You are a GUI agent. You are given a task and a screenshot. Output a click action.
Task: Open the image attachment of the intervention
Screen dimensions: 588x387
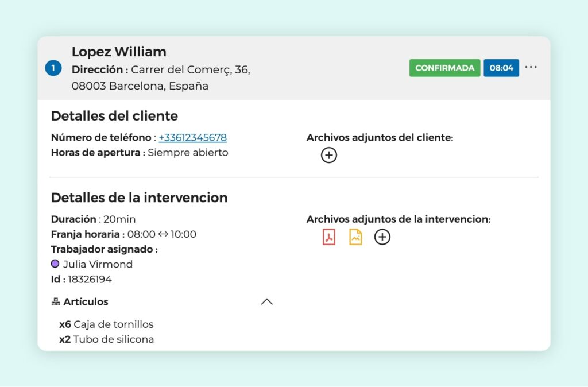355,237
